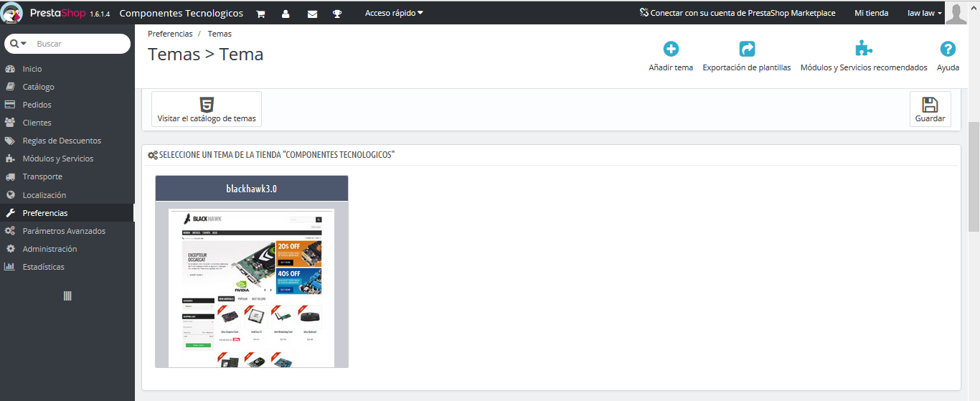Collapse the sidebar menu toggle
The height and width of the screenshot is (401, 980).
[67, 296]
